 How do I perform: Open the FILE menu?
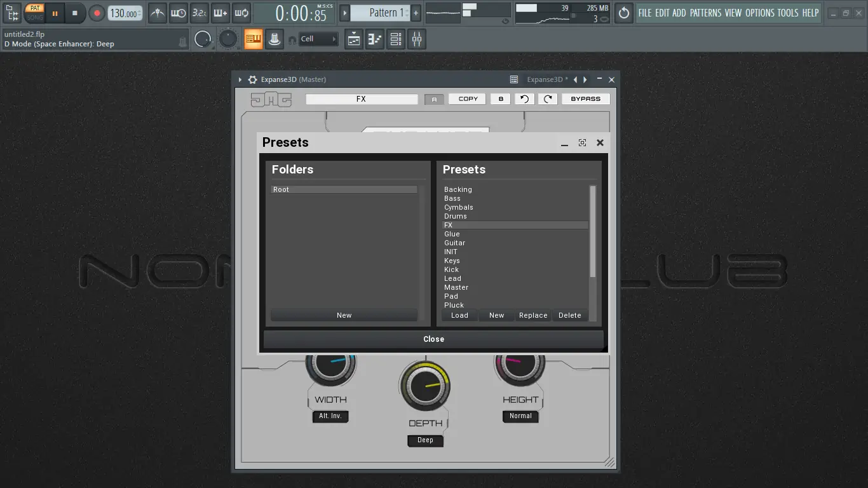point(645,13)
